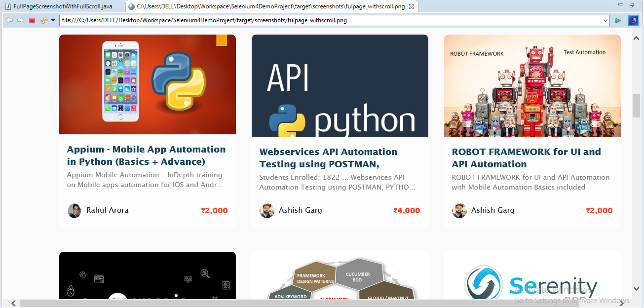Viewport: 644px width, 308px height.
Task: Click the Python logo on Appium thumbnail
Action: coord(178,81)
